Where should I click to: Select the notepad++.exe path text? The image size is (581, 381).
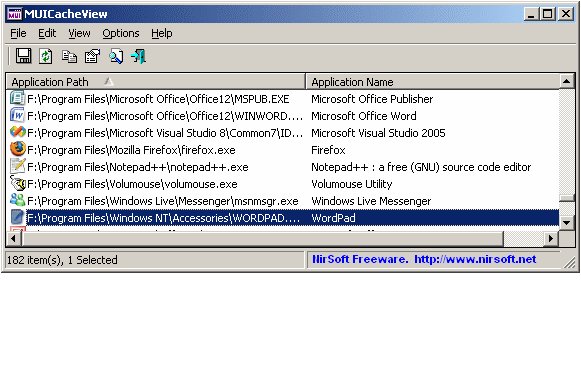tap(138, 167)
